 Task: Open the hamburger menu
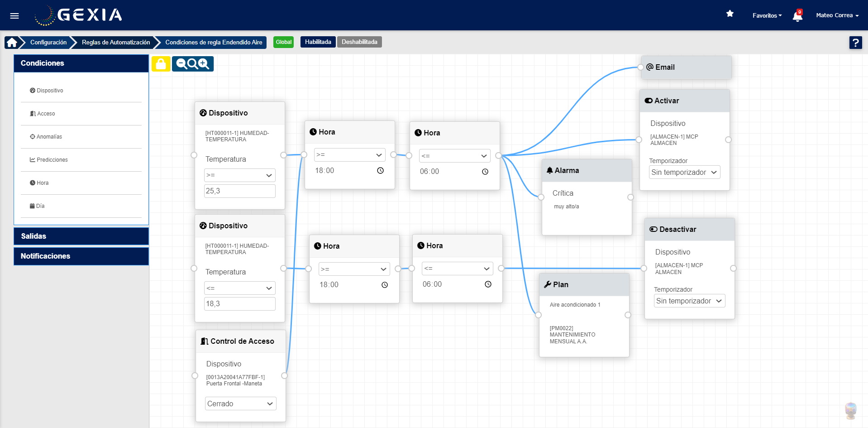[x=14, y=16]
